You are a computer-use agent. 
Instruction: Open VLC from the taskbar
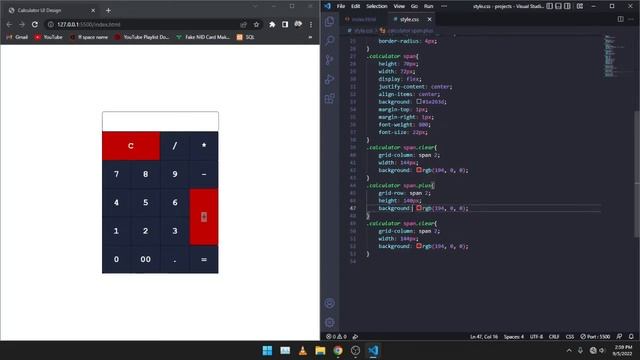pyautogui.click(x=303, y=351)
